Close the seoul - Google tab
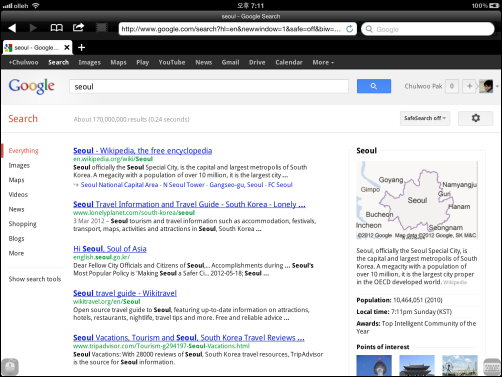The height and width of the screenshot is (377, 502). coord(67,47)
